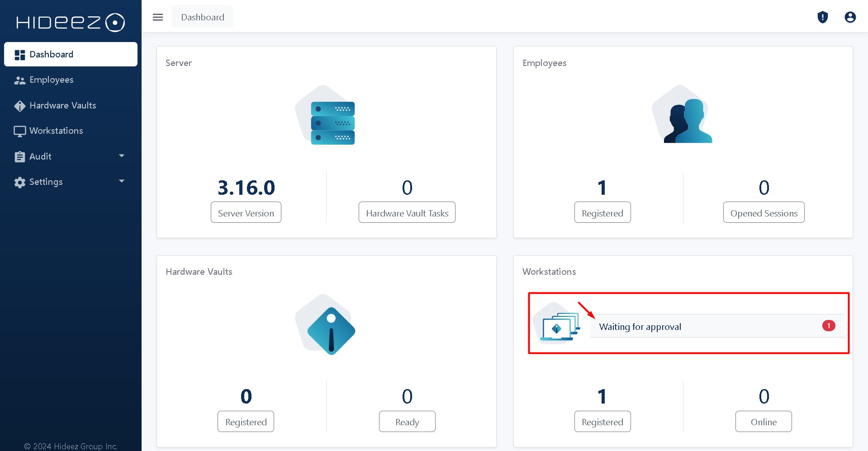The height and width of the screenshot is (451, 868).
Task: Go to Hardware Vaults in sidebar
Action: 62,105
